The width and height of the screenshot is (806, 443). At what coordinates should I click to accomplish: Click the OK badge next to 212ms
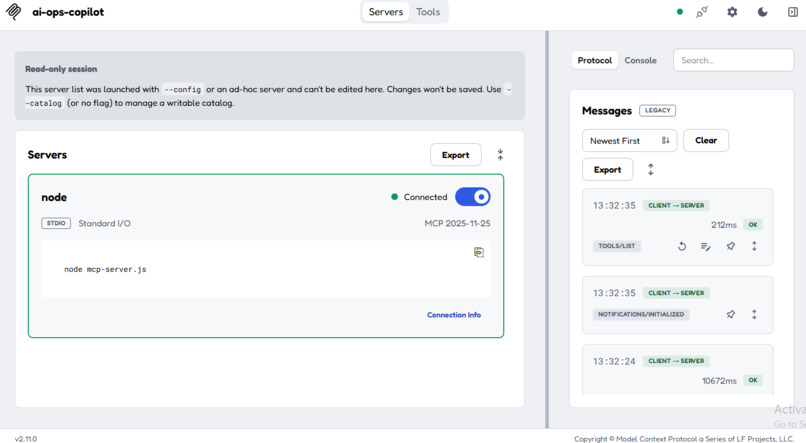click(753, 225)
